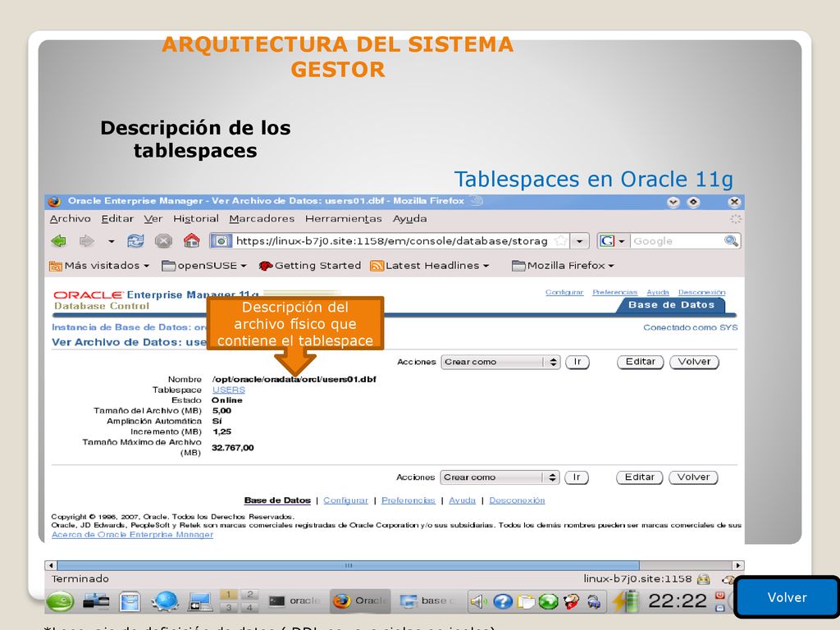Screen dimensions: 840x630
Task: Click the Configurar link at top right
Action: [x=564, y=292]
